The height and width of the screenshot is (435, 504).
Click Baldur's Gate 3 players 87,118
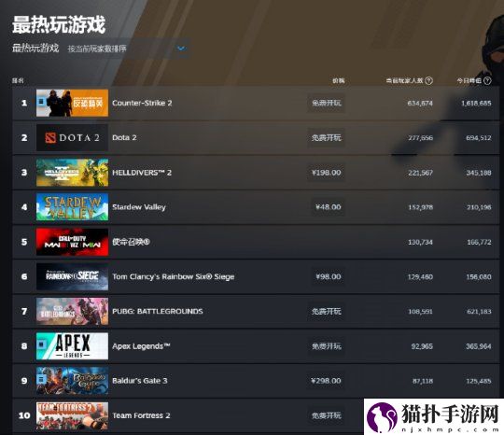coord(423,381)
